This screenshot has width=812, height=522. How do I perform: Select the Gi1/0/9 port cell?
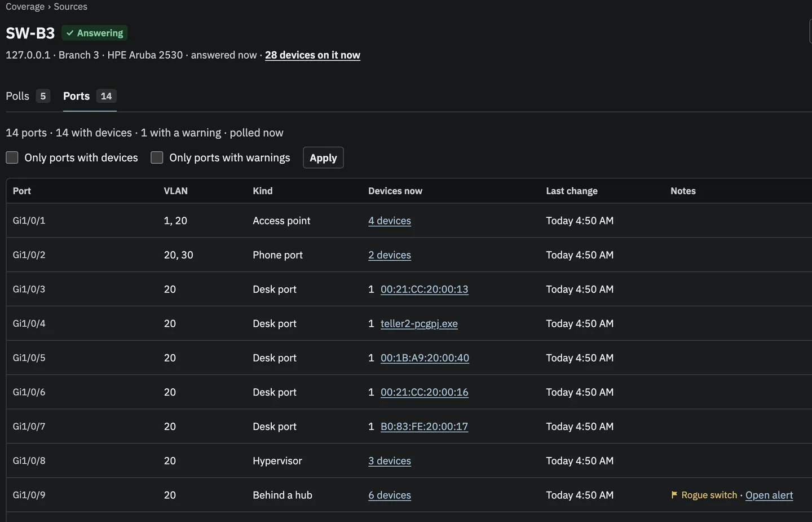pos(29,495)
